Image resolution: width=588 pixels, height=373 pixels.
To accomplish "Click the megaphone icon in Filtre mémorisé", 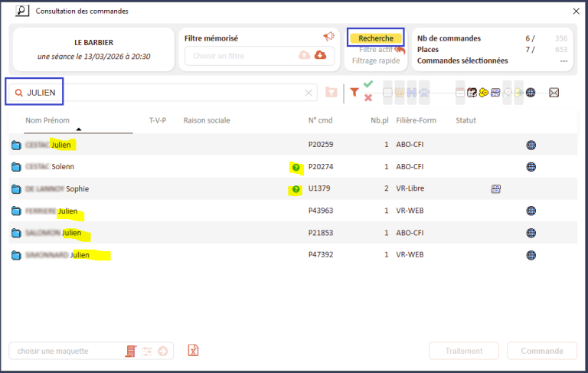I will point(328,37).
